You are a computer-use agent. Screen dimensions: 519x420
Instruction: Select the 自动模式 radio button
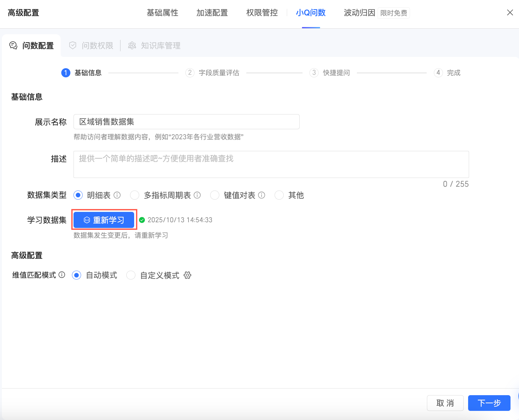[77, 275]
